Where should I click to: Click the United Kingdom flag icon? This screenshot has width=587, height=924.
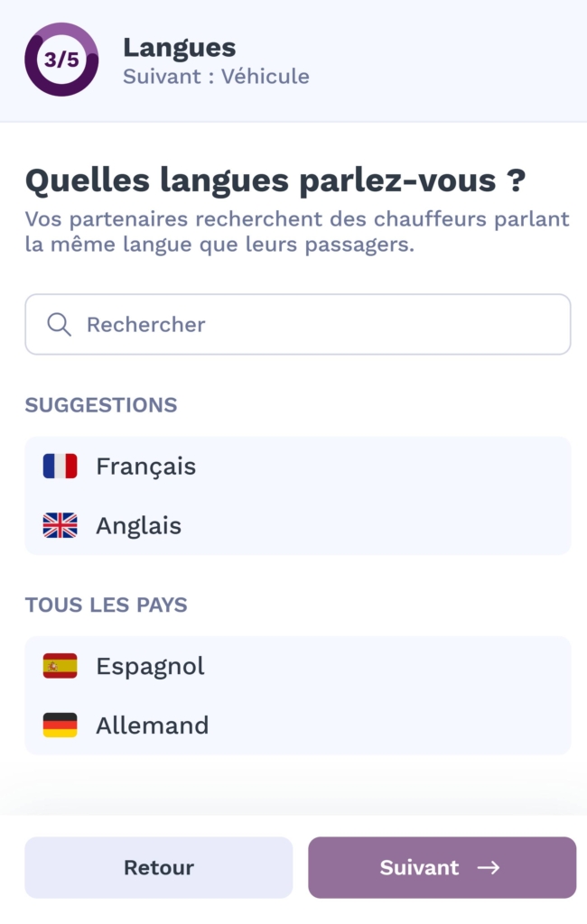tap(60, 526)
